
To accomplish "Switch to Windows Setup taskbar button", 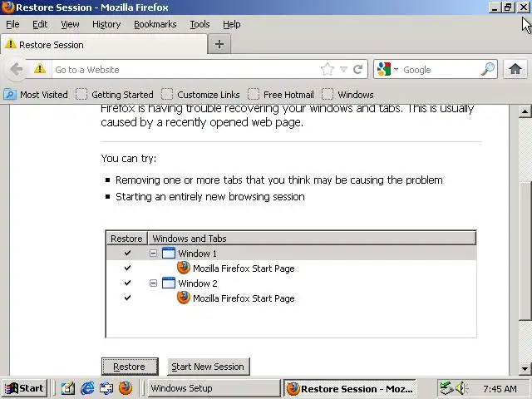I will [x=214, y=388].
